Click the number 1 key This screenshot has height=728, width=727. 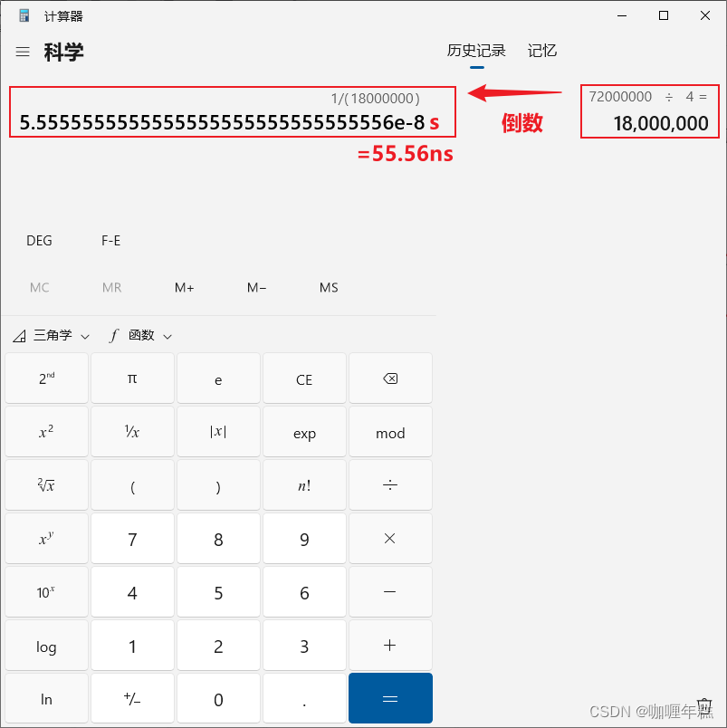pos(132,646)
